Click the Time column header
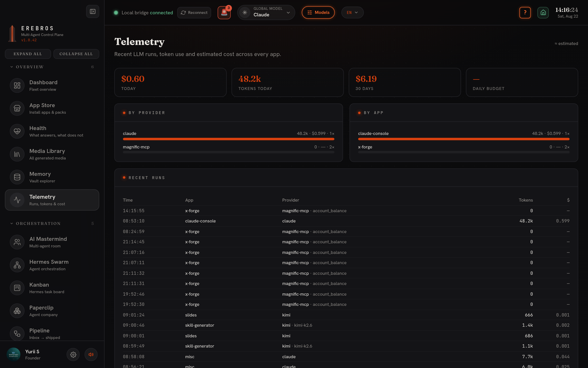588x368 pixels. [128, 200]
